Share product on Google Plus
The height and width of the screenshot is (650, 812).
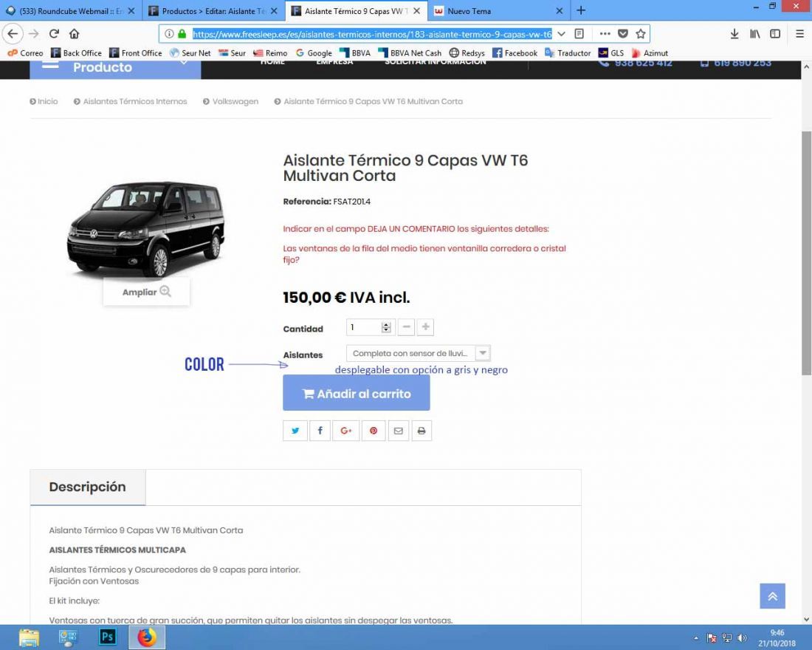[346, 431]
